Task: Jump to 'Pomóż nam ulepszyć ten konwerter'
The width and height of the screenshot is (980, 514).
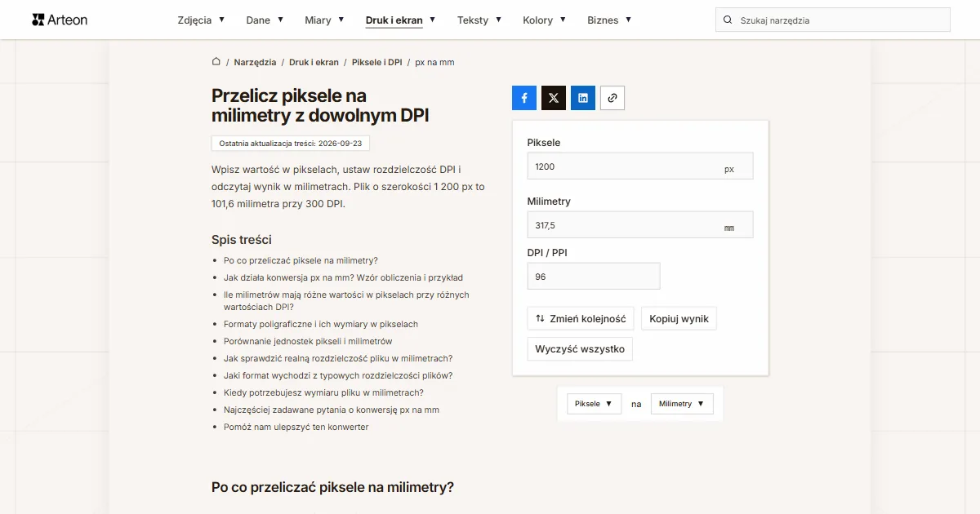Action: click(x=296, y=427)
